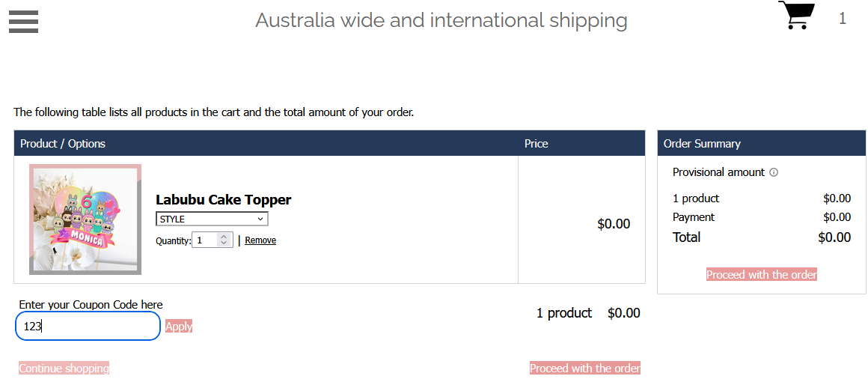868x385 pixels.
Task: Increase quantity with the up arrow
Action: click(223, 237)
